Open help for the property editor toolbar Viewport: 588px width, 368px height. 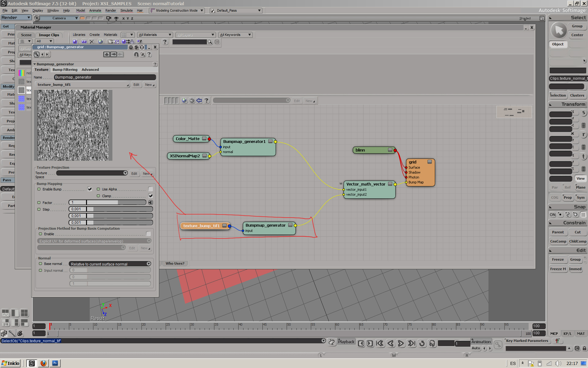pyautogui.click(x=149, y=54)
